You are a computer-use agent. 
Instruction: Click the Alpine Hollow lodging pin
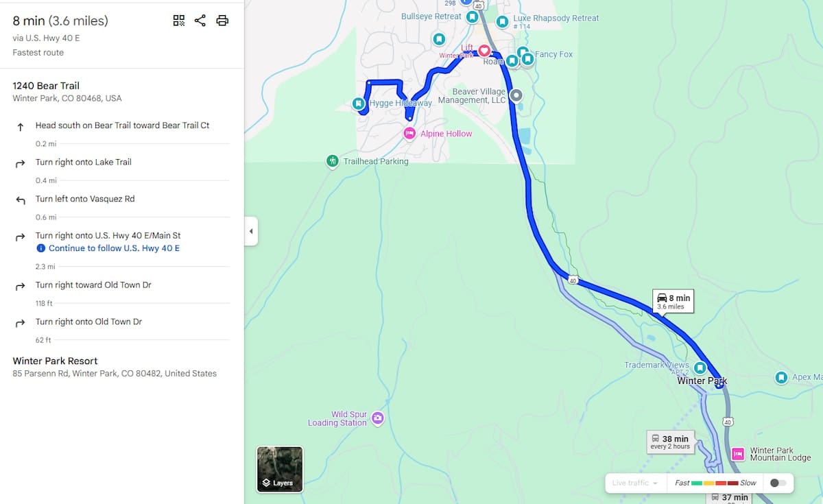click(409, 134)
